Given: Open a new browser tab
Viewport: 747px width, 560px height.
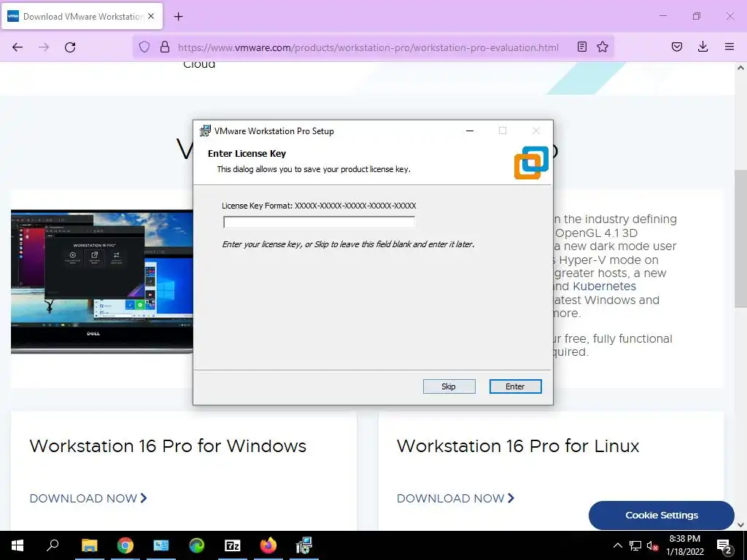Looking at the screenshot, I should [x=178, y=17].
